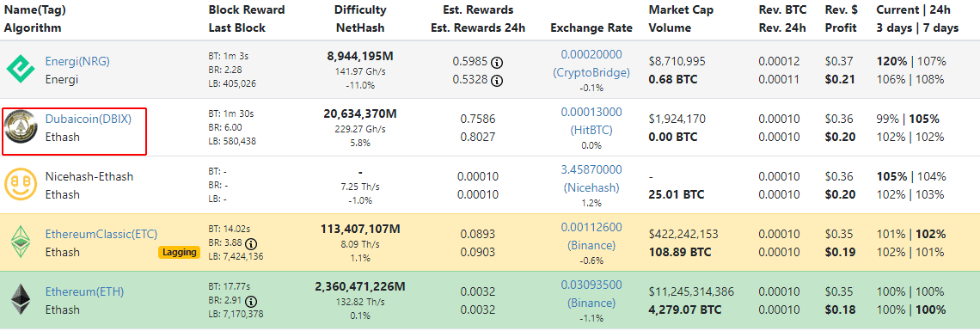Click ETH exchange rate 0.03093500
Viewport: 980px width, 331px height.
coord(591,285)
